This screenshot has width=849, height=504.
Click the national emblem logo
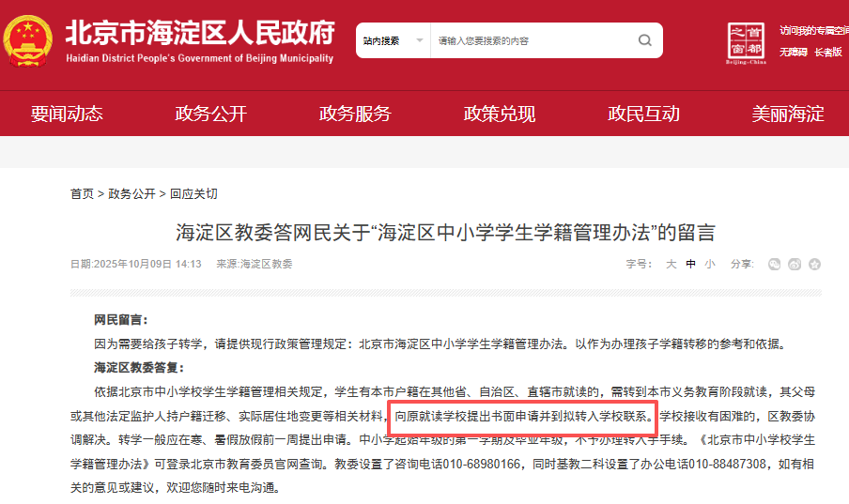click(x=27, y=40)
